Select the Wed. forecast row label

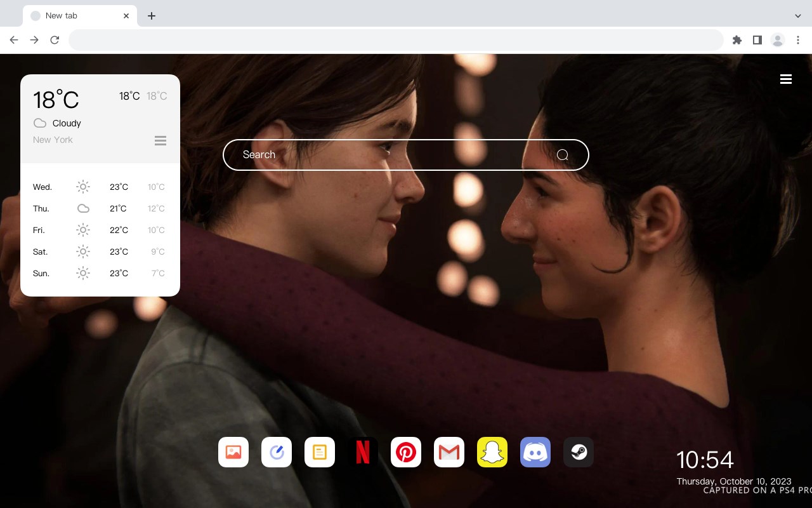pos(43,187)
